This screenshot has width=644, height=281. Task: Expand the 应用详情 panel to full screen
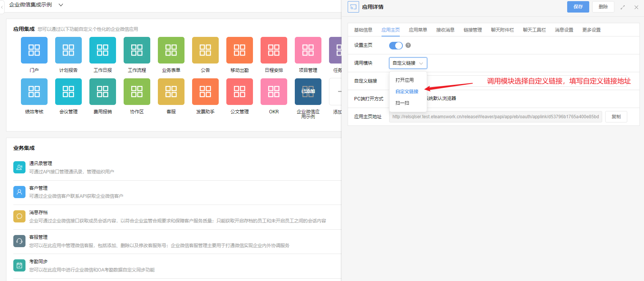(623, 7)
